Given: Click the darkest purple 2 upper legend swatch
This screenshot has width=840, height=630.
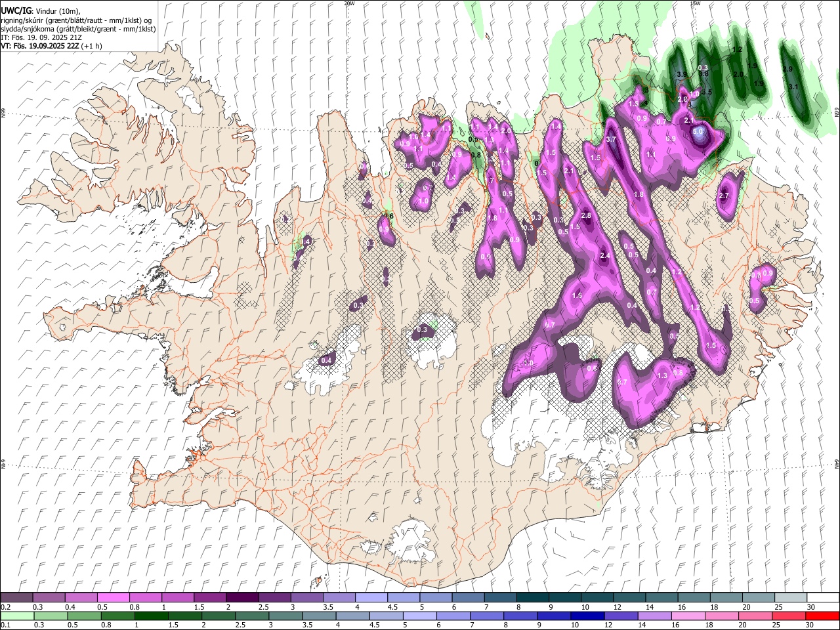Looking at the screenshot, I should pos(242,597).
